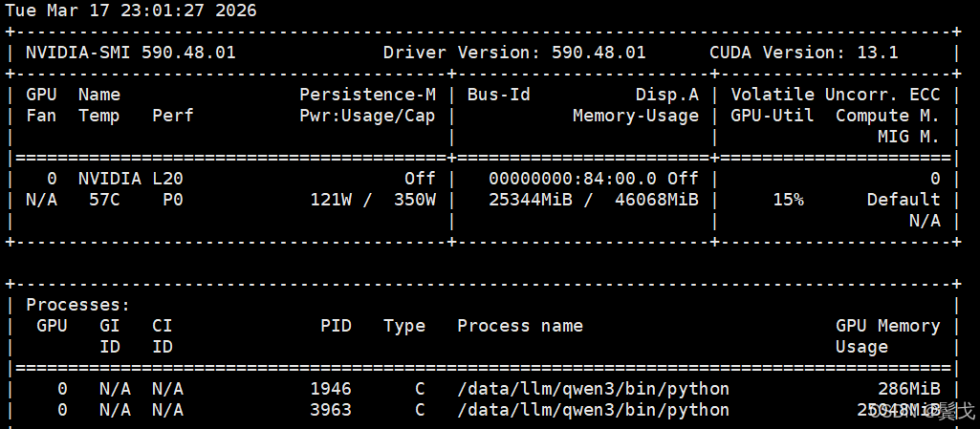Select the Fan header label
This screenshot has height=429, width=980.
pos(41,117)
